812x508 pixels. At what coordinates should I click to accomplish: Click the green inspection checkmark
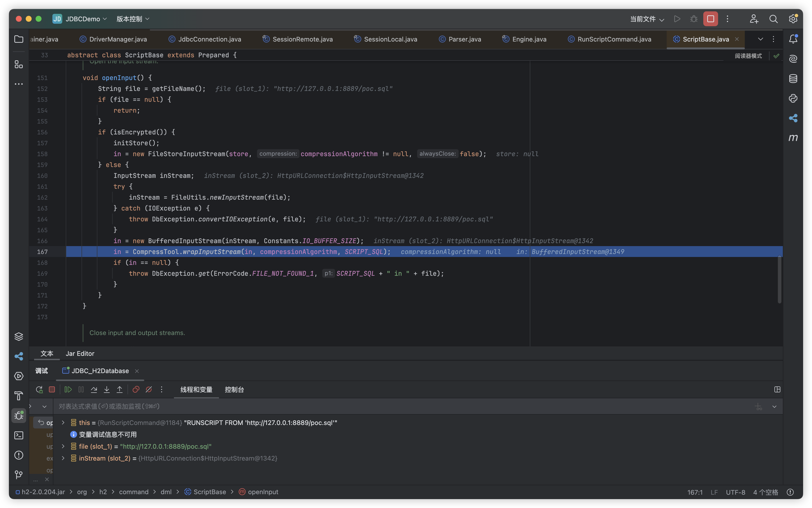point(776,56)
